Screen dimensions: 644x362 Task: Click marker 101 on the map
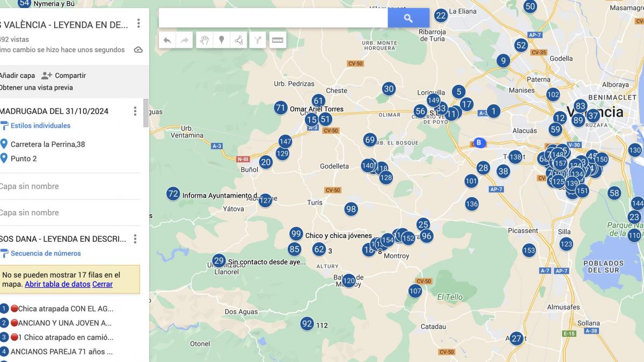point(471,181)
